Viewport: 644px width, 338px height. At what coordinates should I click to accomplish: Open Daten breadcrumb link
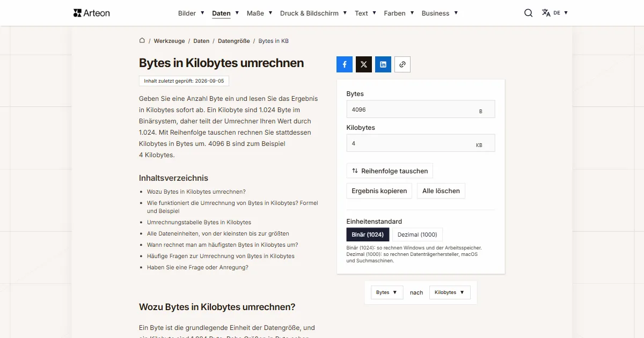click(x=201, y=41)
